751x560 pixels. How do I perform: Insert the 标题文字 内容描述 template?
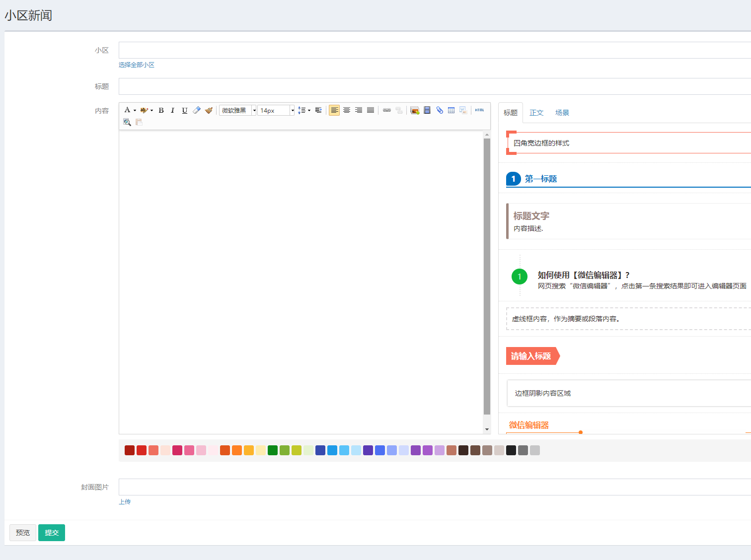click(628, 221)
